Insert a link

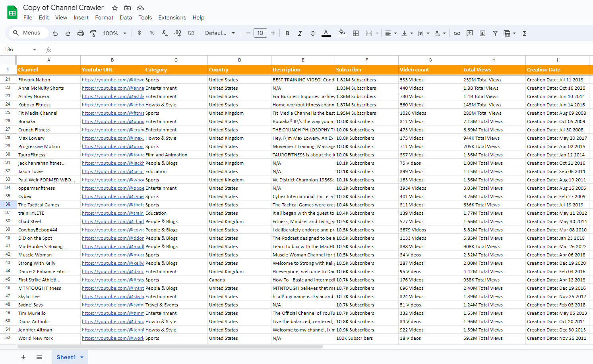(x=457, y=33)
